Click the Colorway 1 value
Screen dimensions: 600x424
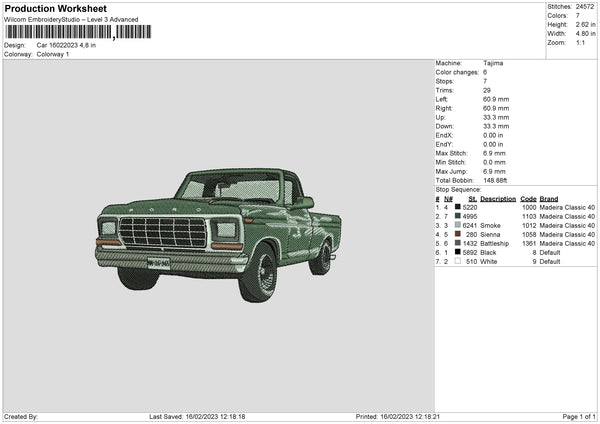pyautogui.click(x=53, y=54)
